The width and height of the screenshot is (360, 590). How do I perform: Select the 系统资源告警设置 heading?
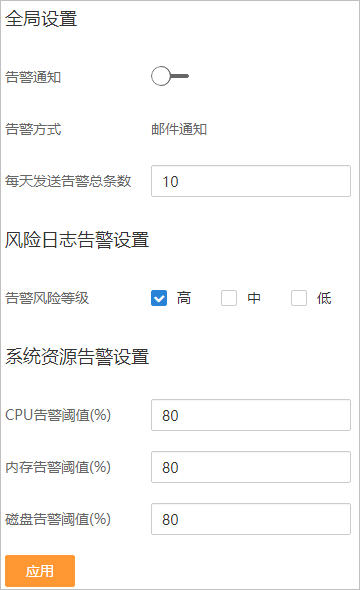pos(77,356)
